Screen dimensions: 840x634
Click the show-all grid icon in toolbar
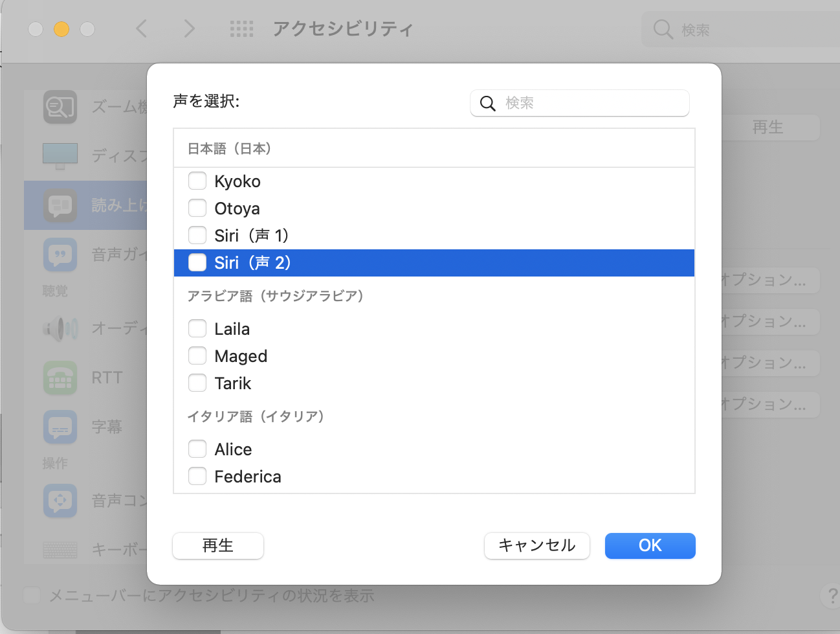[241, 29]
